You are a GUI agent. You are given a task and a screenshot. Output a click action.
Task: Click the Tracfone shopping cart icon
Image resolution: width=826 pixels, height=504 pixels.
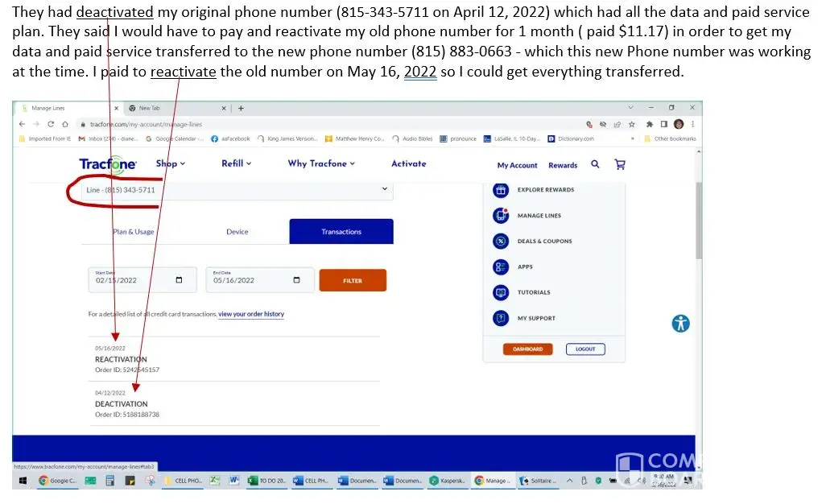[619, 164]
